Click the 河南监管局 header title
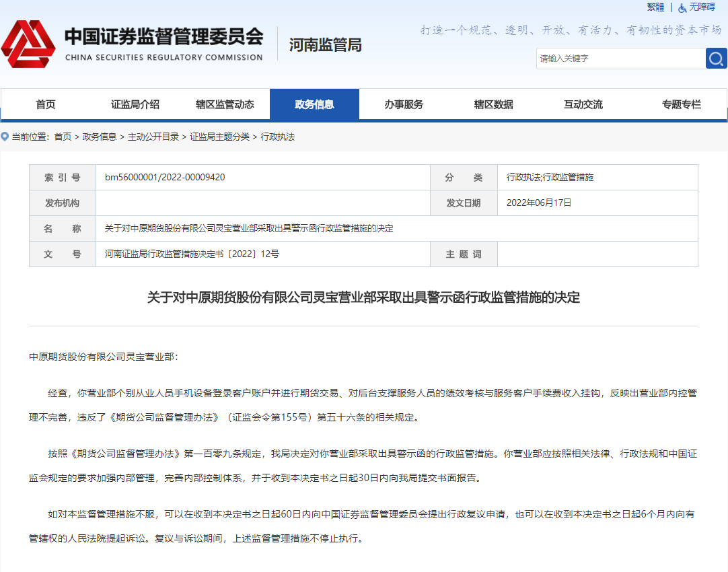The image size is (728, 572). pyautogui.click(x=325, y=45)
